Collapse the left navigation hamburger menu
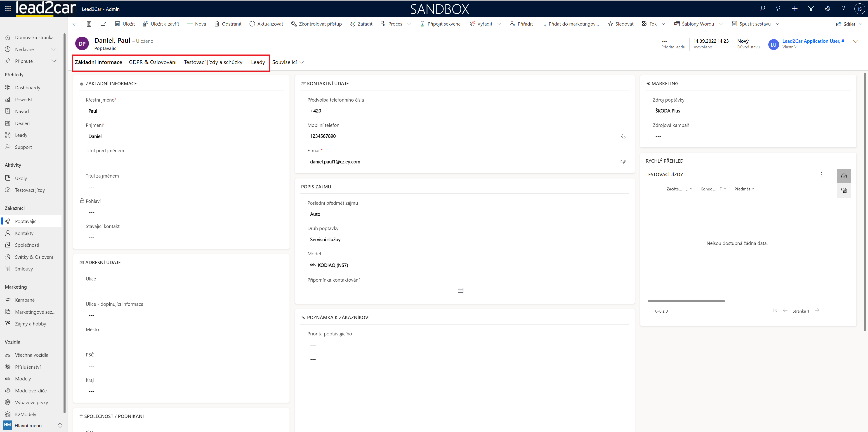The height and width of the screenshot is (432, 868). (7, 24)
